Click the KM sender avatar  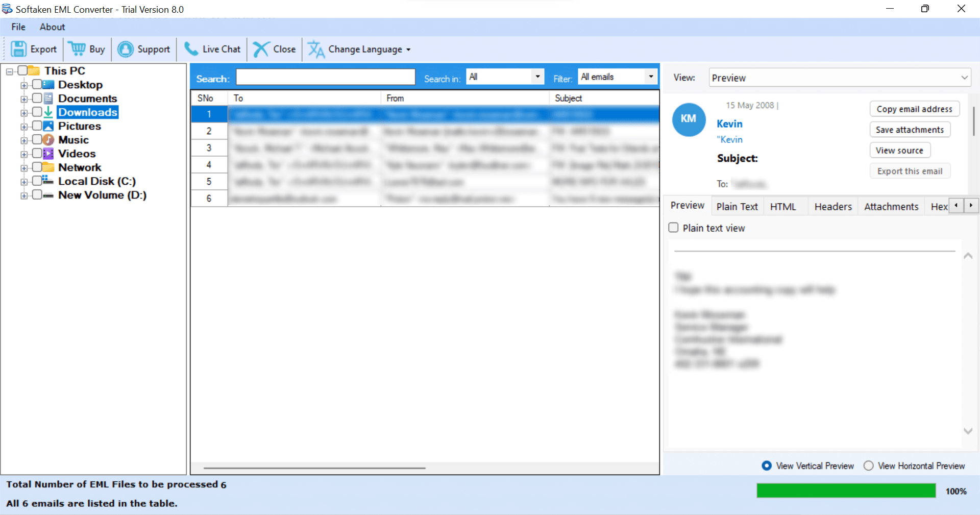(689, 119)
